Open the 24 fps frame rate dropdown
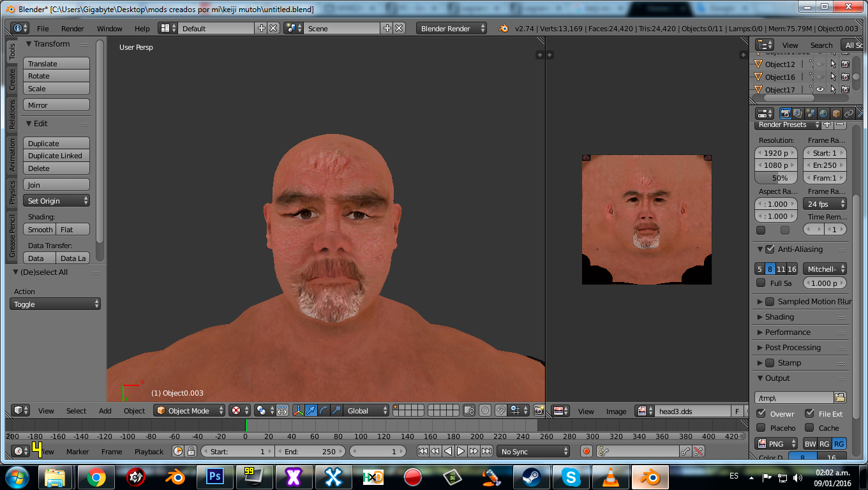The height and width of the screenshot is (490, 868). tap(825, 204)
